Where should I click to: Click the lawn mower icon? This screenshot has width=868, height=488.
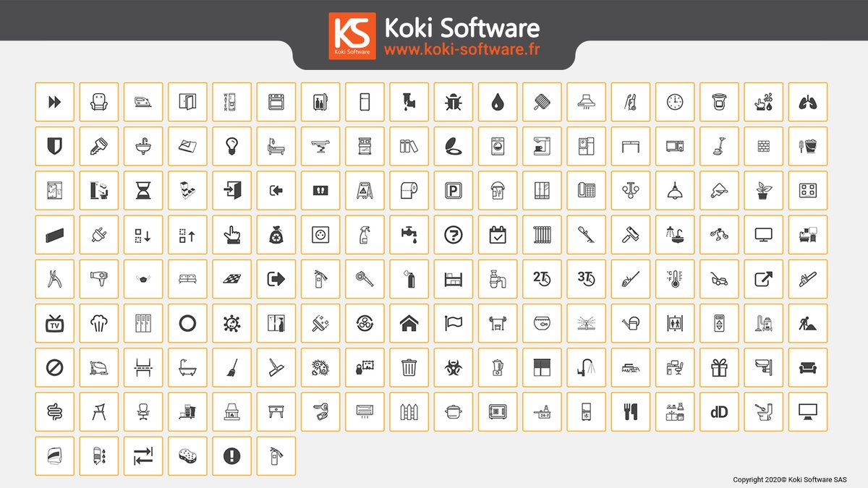720,279
